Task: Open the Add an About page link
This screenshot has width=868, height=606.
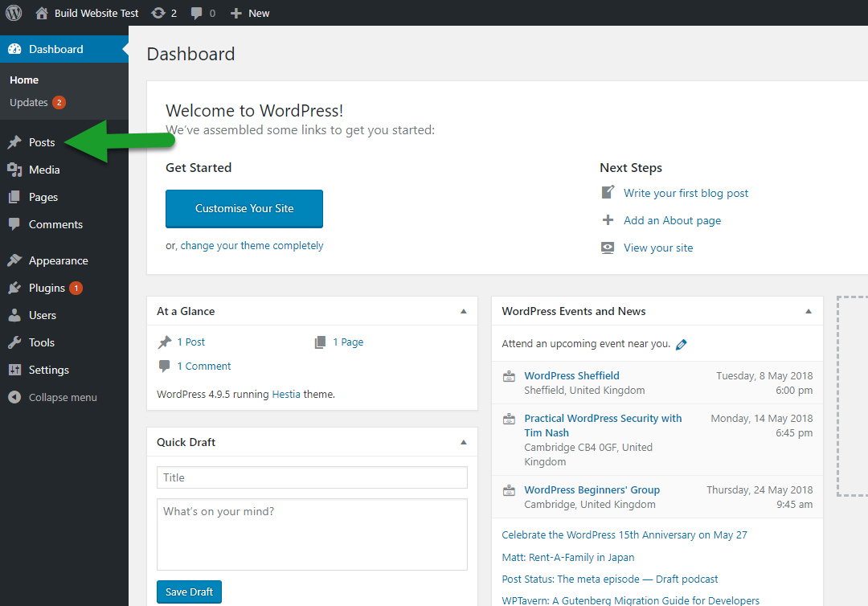Action: [x=672, y=220]
